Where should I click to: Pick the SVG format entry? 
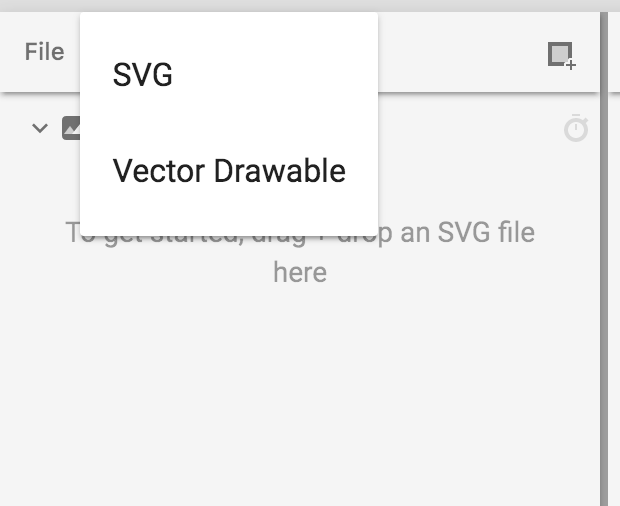tap(143, 75)
